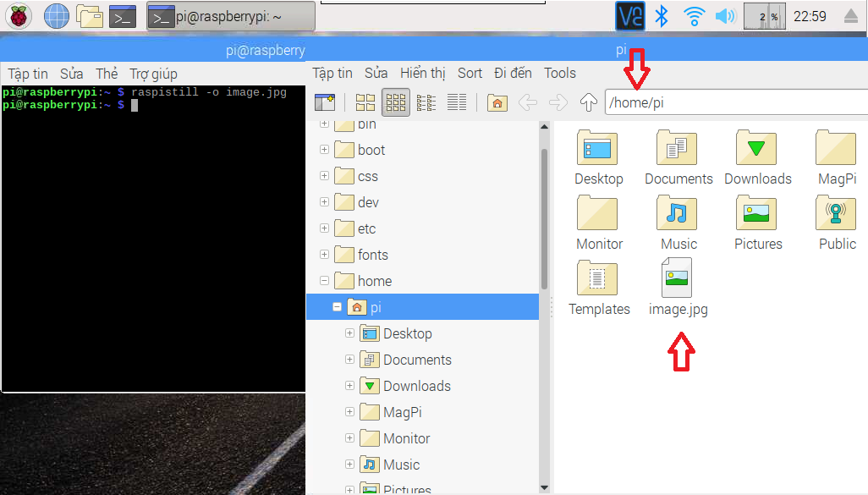Open Trợ giúp menu in the terminal
868x495 pixels.
[153, 74]
